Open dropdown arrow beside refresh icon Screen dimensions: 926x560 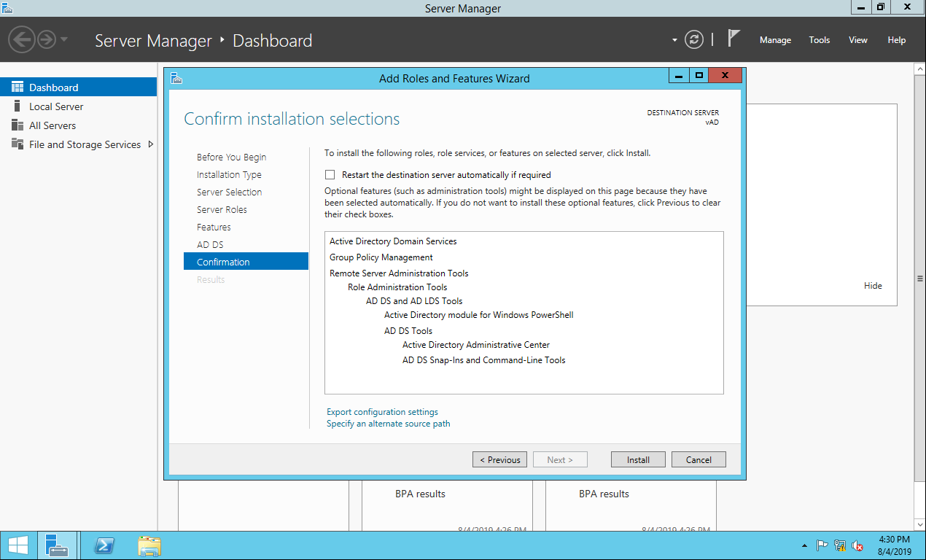tap(674, 40)
